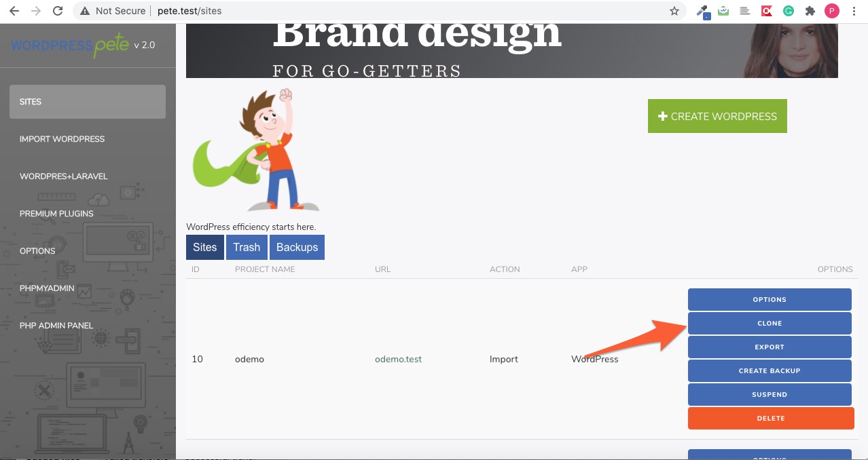This screenshot has height=460, width=868.
Task: Create a backup of odemo
Action: tap(770, 370)
